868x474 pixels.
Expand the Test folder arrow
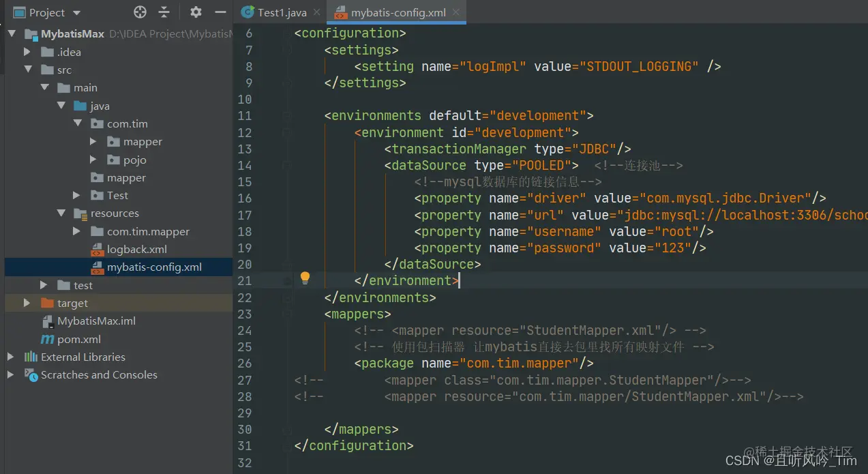point(77,196)
